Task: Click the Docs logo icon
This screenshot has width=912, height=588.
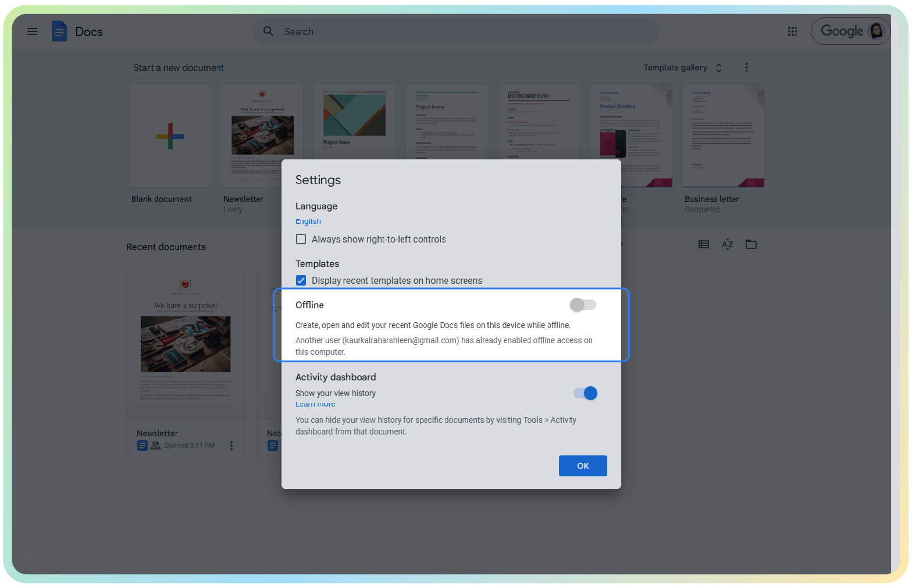Action: 59,31
